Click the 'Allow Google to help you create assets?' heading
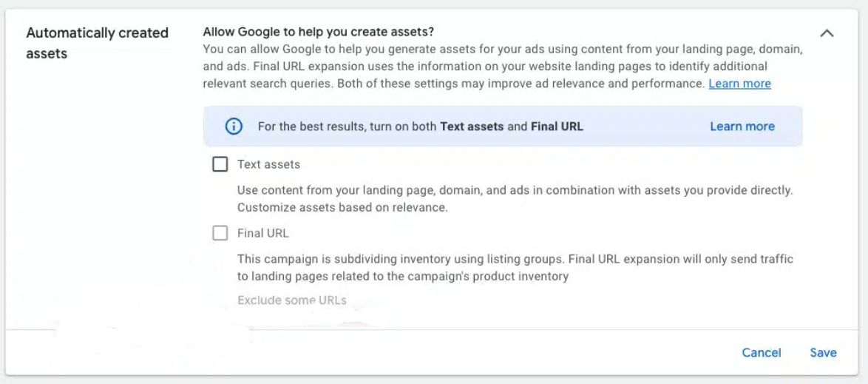868x384 pixels. coord(319,32)
